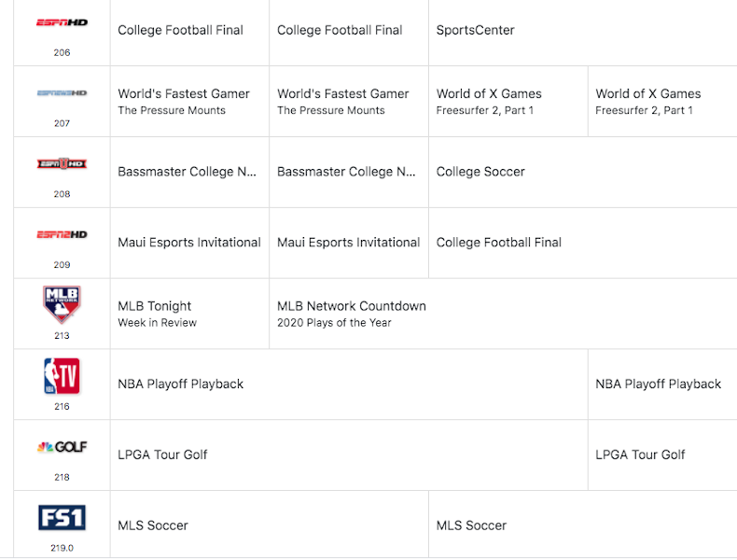Select the College Soccer program listing

point(480,172)
